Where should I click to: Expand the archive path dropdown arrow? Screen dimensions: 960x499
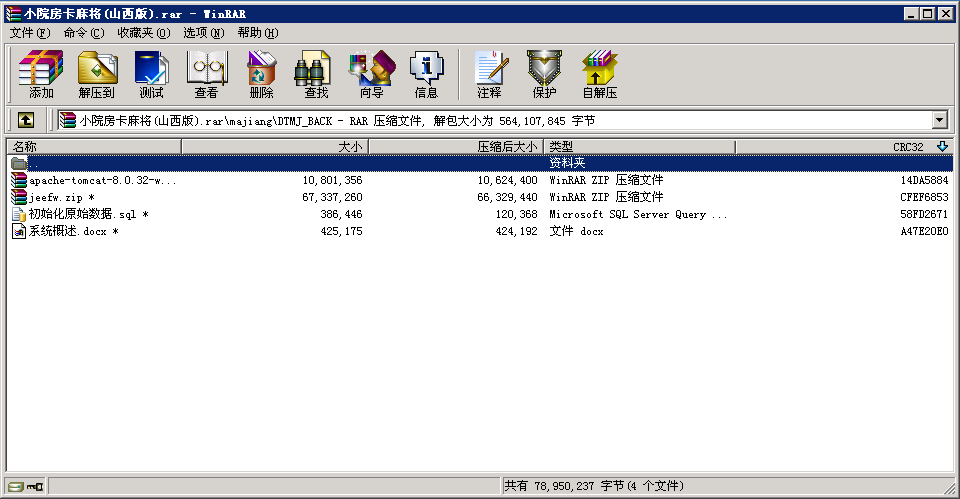click(939, 120)
